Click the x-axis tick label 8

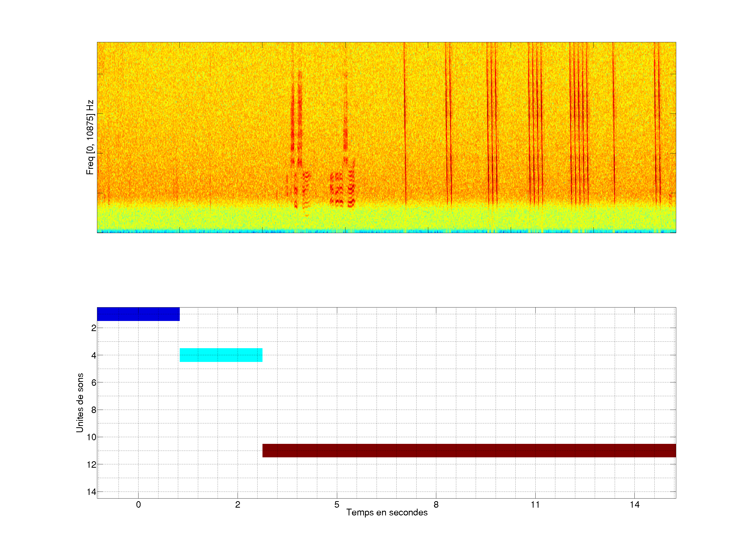click(x=436, y=505)
